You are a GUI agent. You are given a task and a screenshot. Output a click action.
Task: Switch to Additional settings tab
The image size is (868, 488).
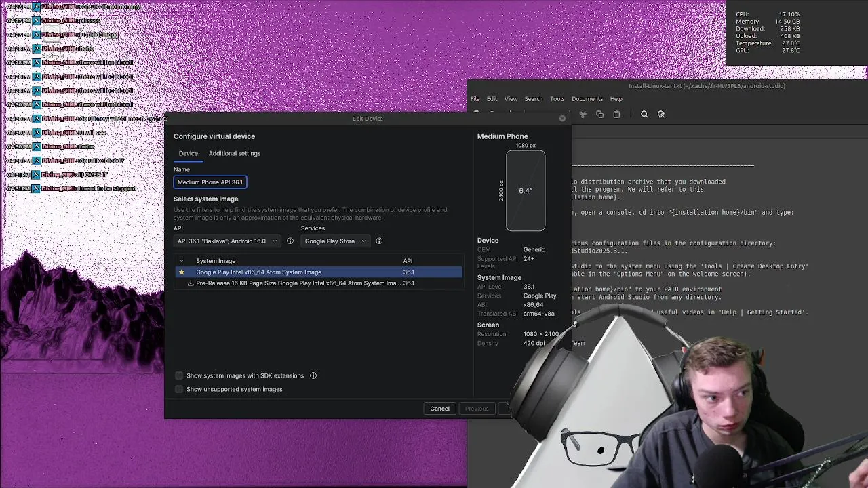coord(235,153)
